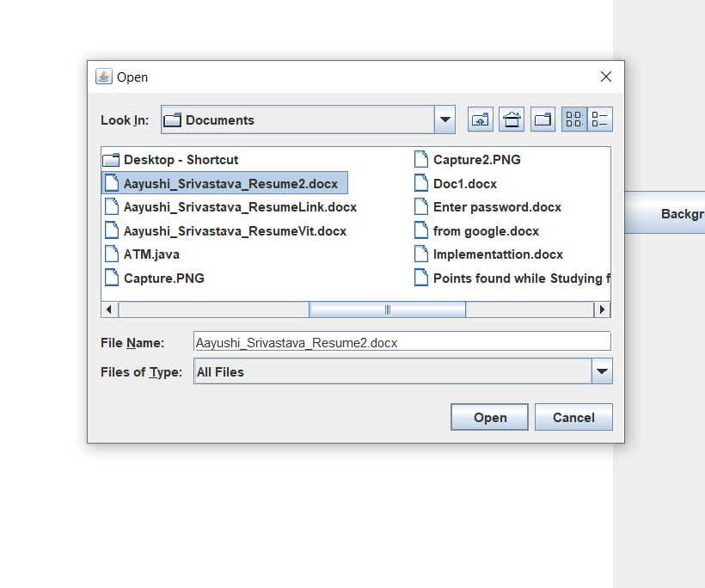Switch to List view
Viewport: 705px width, 588px height.
coord(574,119)
